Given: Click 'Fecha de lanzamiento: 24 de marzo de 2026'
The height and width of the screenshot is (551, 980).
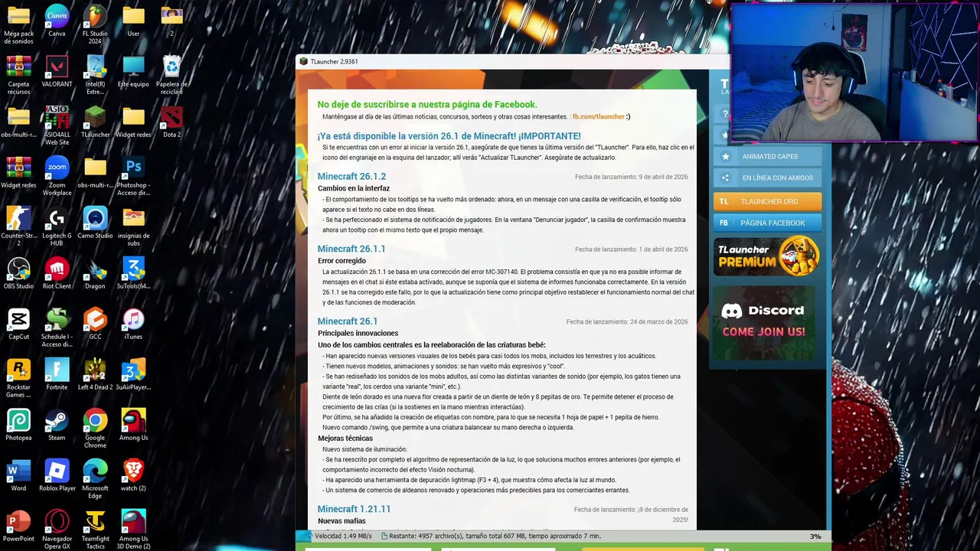Looking at the screenshot, I should coord(627,322).
